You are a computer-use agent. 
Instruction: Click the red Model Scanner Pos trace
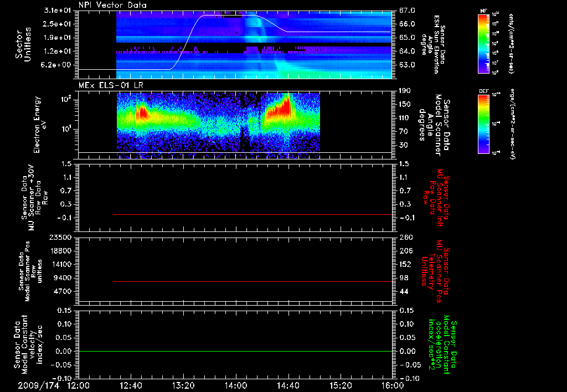click(252, 281)
